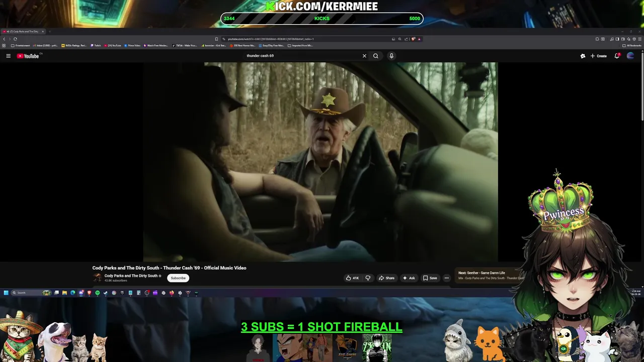644x362 pixels.
Task: Like the Thunder Cash '69 video
Action: 352,278
